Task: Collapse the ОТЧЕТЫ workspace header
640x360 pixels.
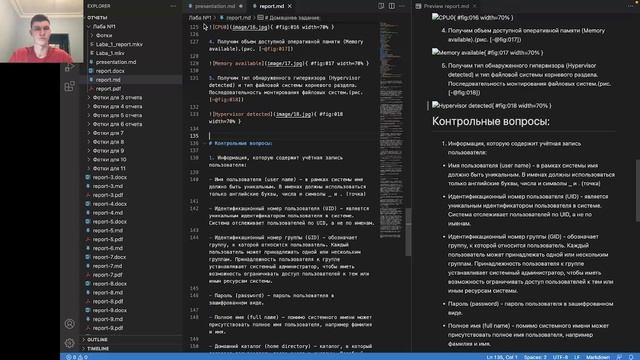Action: pos(97,18)
